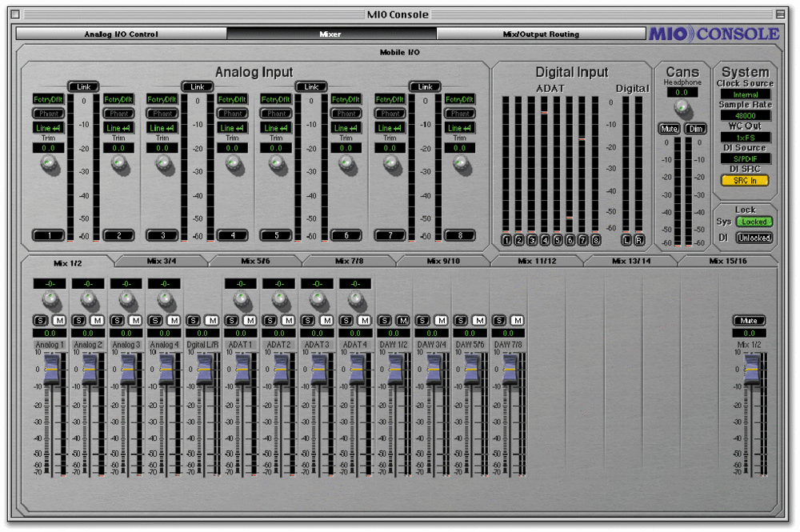Solo the ADAT 3 mixer channel
This screenshot has height=532, width=800.
tap(308, 320)
